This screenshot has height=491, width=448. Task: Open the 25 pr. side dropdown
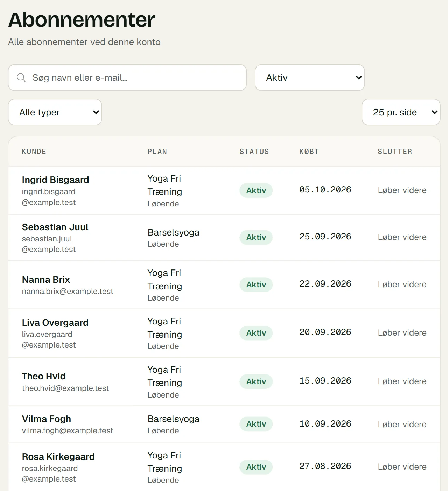coord(401,112)
